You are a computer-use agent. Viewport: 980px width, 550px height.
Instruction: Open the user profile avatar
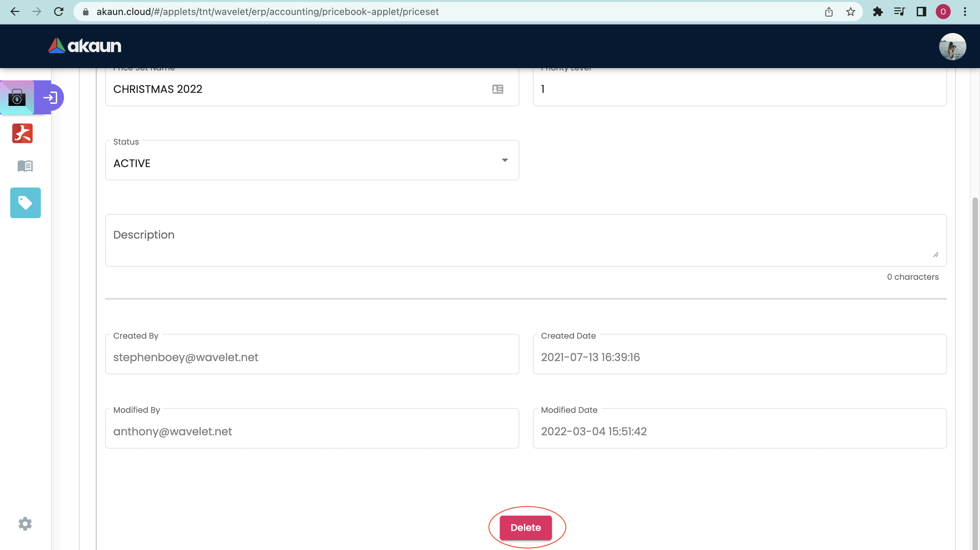[952, 46]
